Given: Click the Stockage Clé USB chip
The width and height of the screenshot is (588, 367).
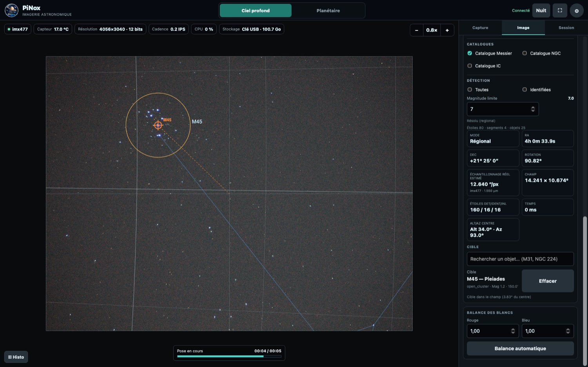Looking at the screenshot, I should (252, 29).
